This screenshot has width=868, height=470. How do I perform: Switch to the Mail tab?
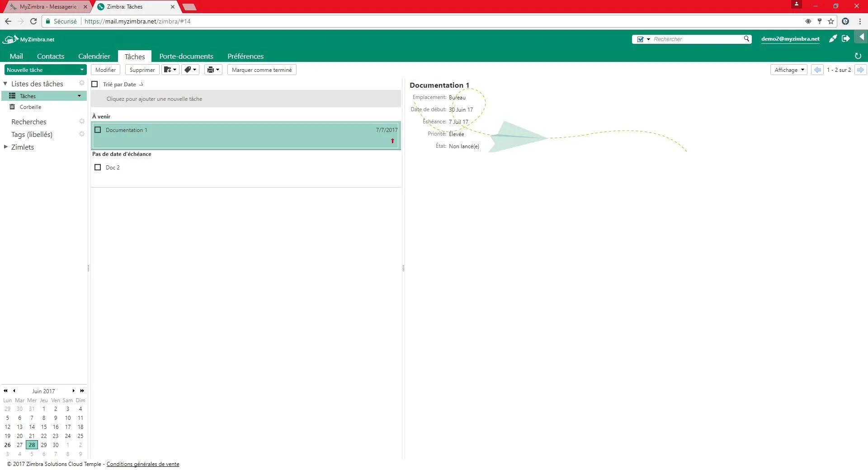[16, 56]
